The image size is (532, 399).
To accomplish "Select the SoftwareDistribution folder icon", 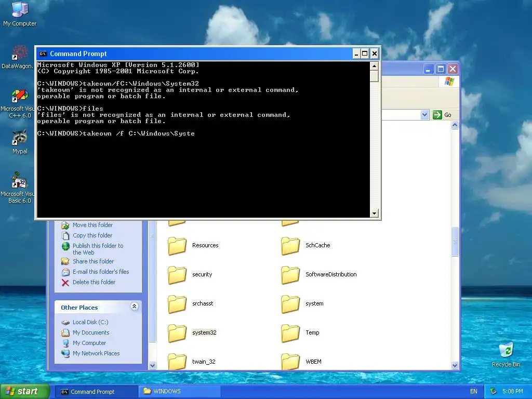I will pyautogui.click(x=290, y=275).
